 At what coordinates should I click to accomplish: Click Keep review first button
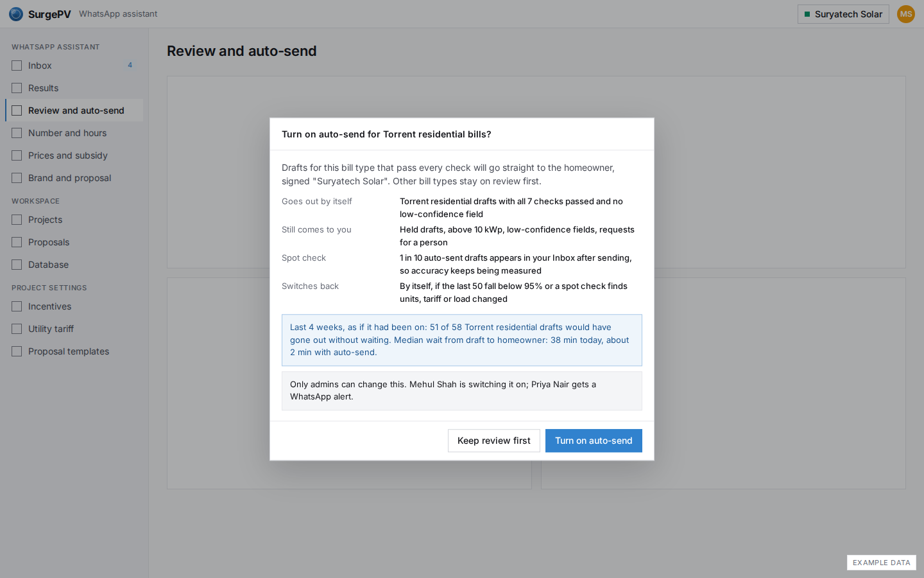tap(494, 441)
